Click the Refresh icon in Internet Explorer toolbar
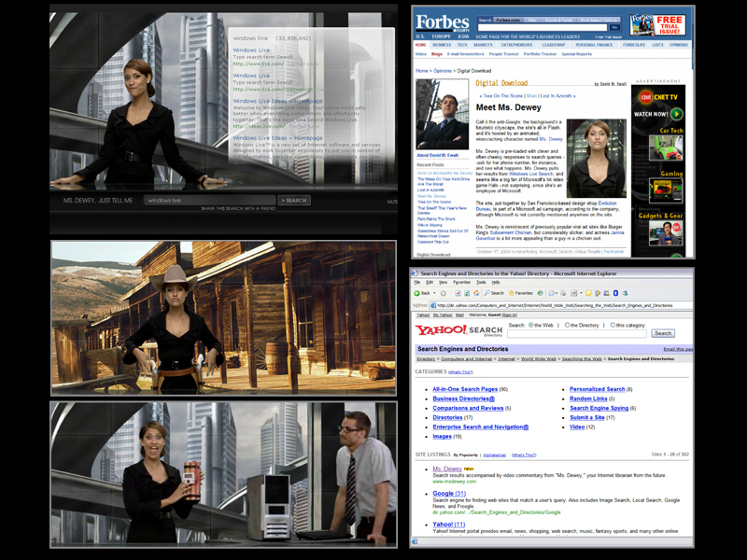Viewport: 747px width, 560px height. [467, 293]
